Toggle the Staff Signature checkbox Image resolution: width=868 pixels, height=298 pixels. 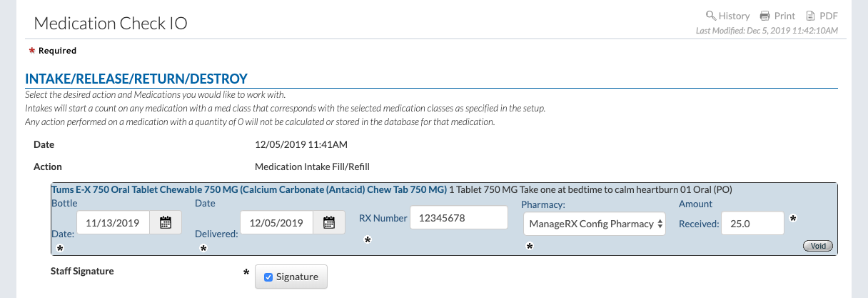point(268,277)
